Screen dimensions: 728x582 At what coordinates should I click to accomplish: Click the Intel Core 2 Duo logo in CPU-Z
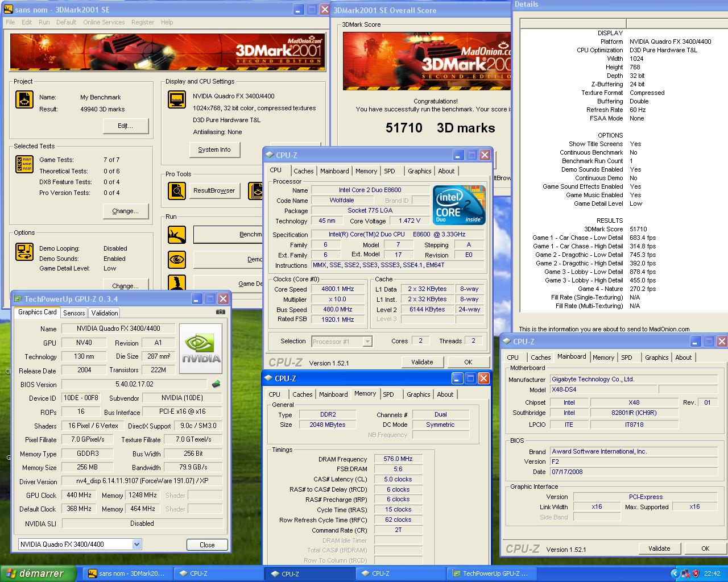coord(459,205)
